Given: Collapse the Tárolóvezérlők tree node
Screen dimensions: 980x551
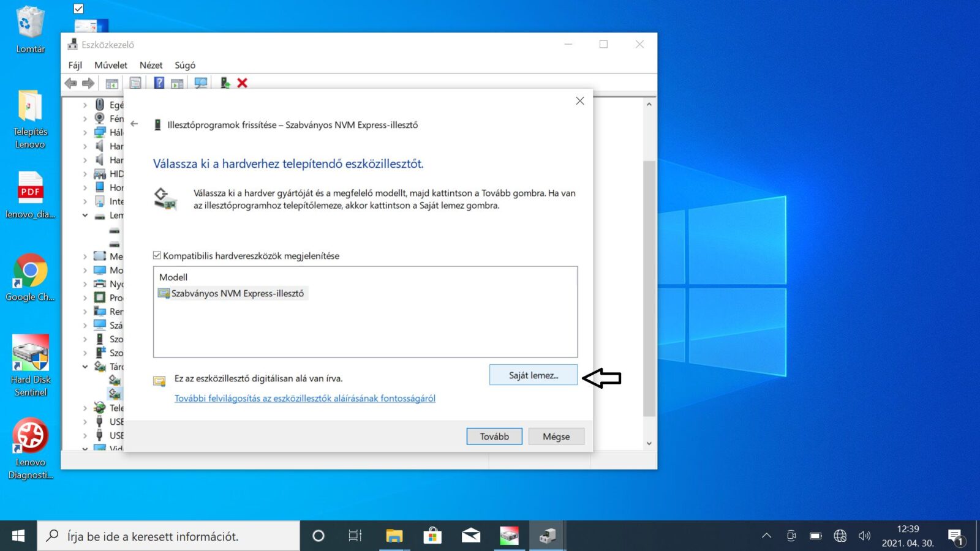Looking at the screenshot, I should (85, 367).
